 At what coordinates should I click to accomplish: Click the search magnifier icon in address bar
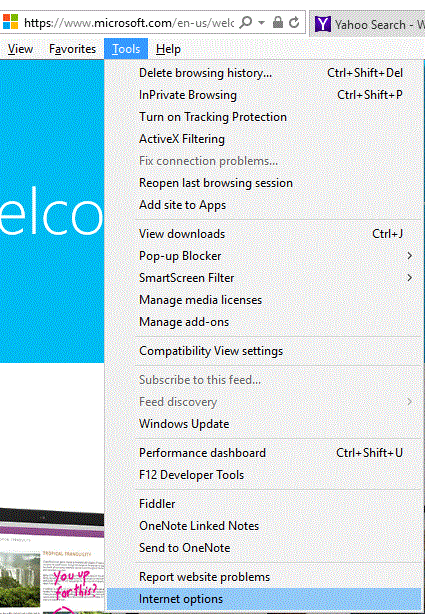click(x=246, y=22)
